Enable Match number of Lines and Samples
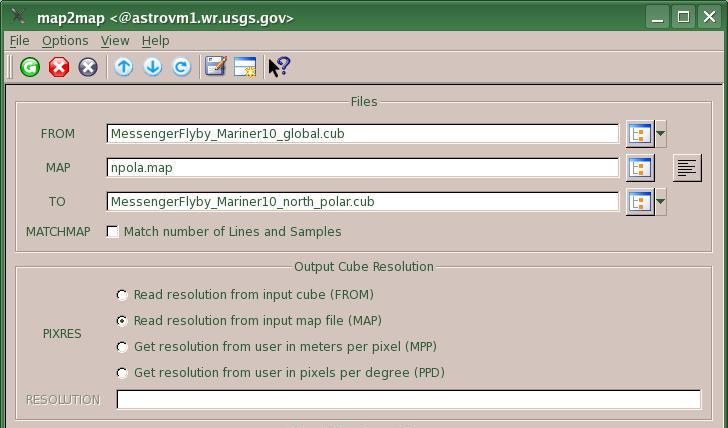Viewport: 728px width, 428px height. click(x=113, y=231)
